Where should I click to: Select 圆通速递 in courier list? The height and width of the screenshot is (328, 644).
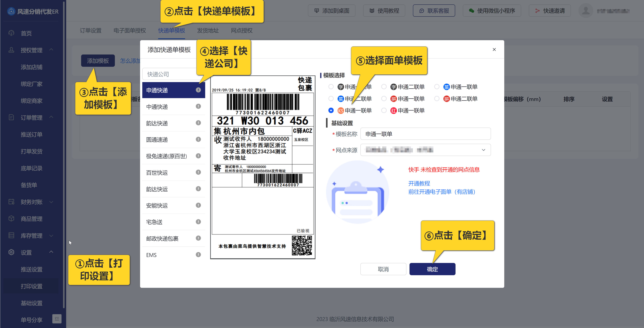click(157, 140)
